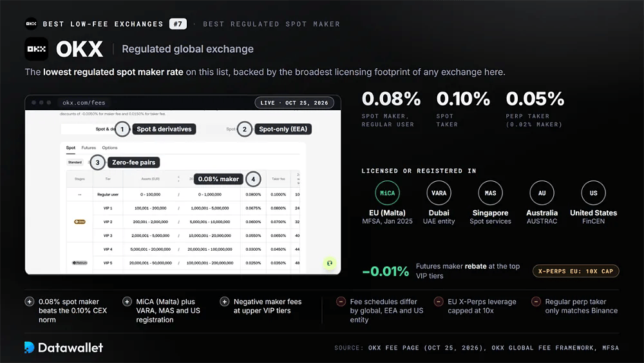Click the AU license circle
This screenshot has height=363, width=644.
tap(542, 193)
